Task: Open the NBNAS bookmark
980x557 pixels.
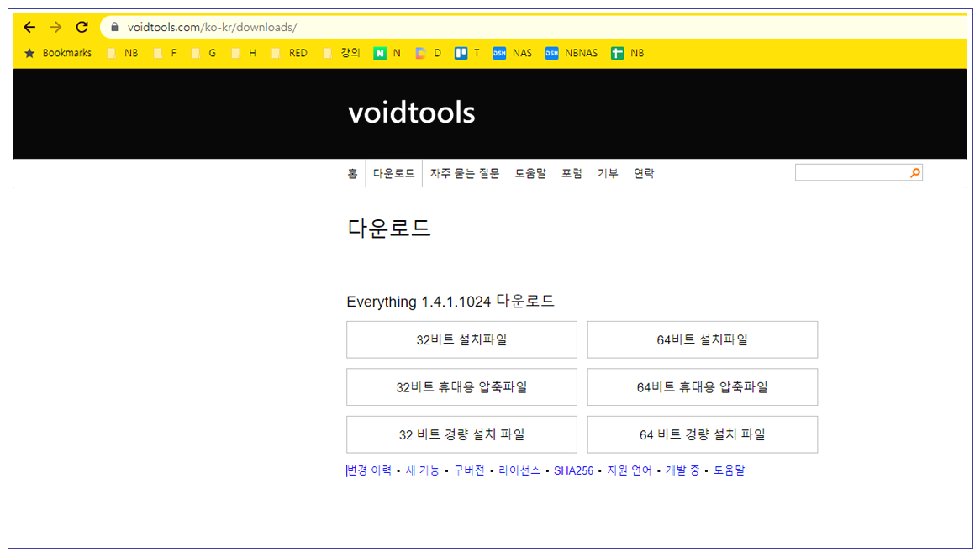Action: point(572,53)
